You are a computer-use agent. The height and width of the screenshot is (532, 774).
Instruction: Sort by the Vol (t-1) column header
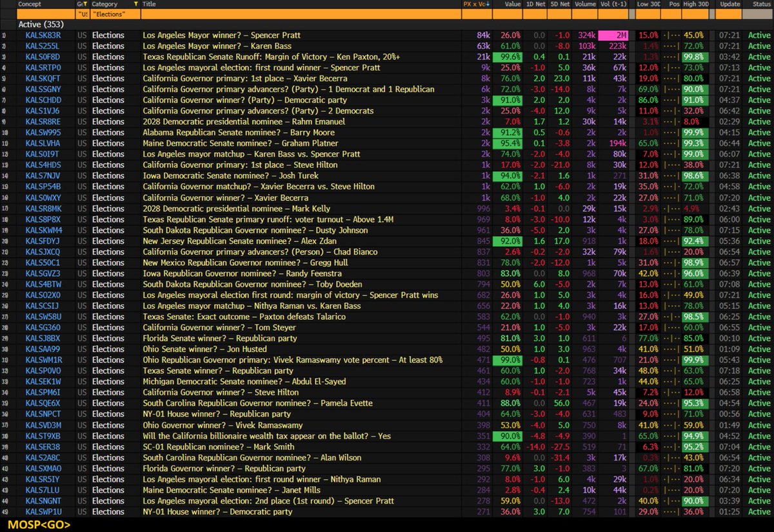(613, 4)
